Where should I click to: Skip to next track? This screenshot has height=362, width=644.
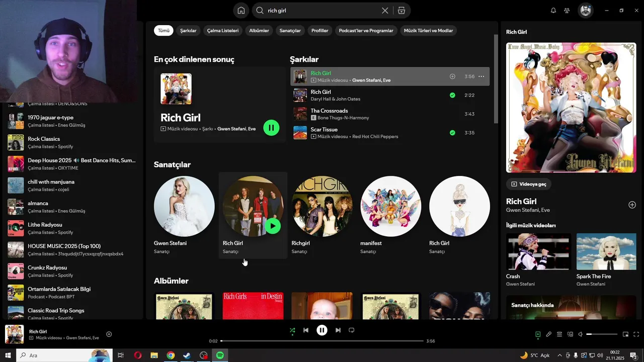click(x=338, y=330)
